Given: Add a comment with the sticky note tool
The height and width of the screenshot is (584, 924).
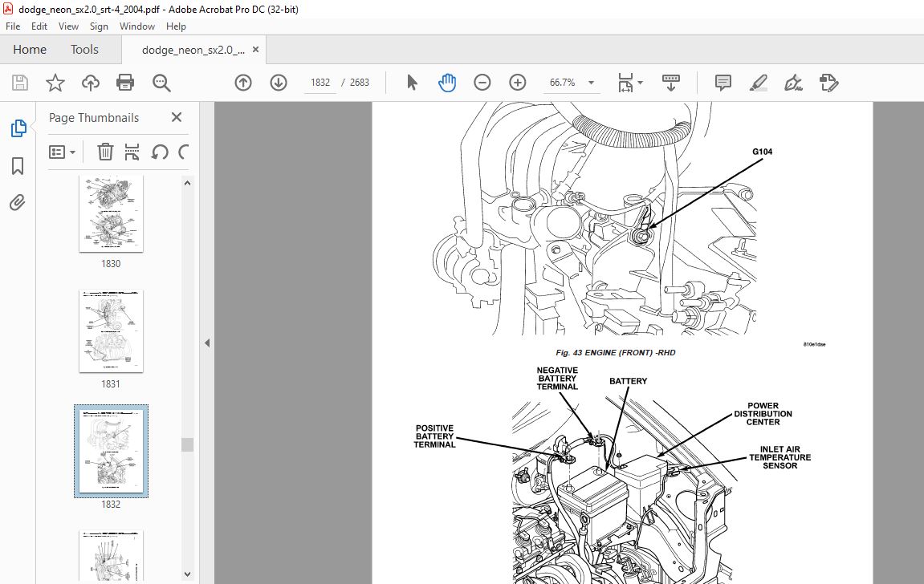Looking at the screenshot, I should (723, 83).
